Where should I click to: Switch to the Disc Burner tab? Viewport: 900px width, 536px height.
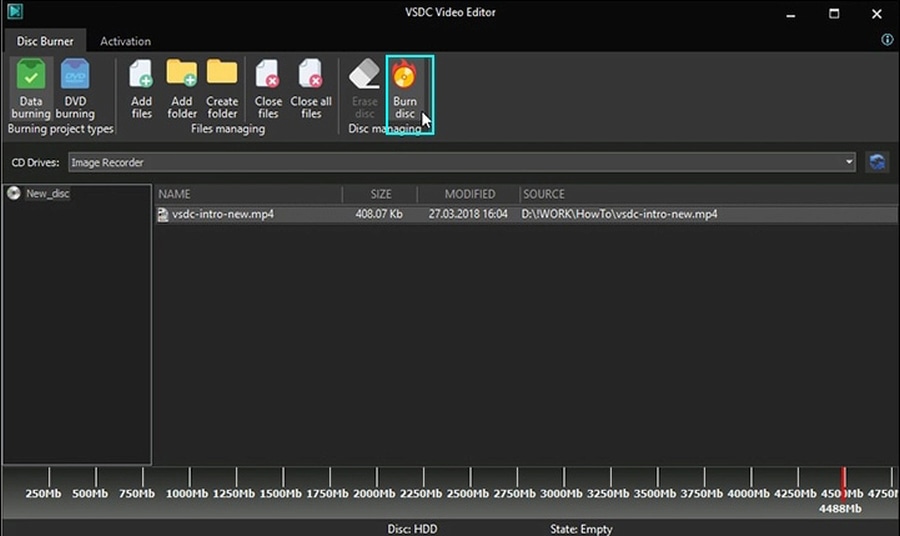coord(45,41)
